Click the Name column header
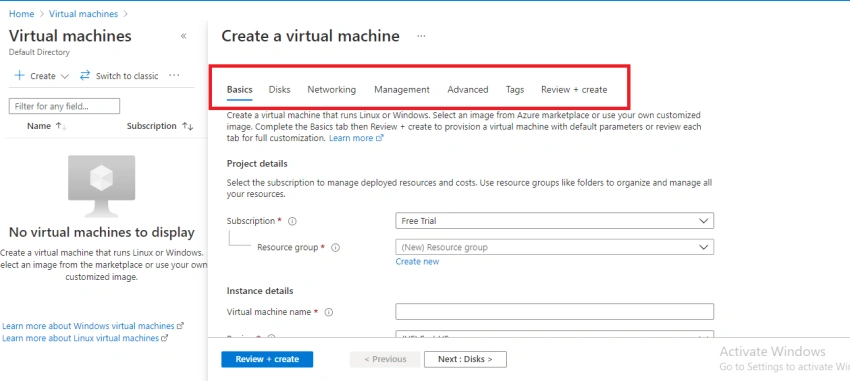 pyautogui.click(x=38, y=126)
